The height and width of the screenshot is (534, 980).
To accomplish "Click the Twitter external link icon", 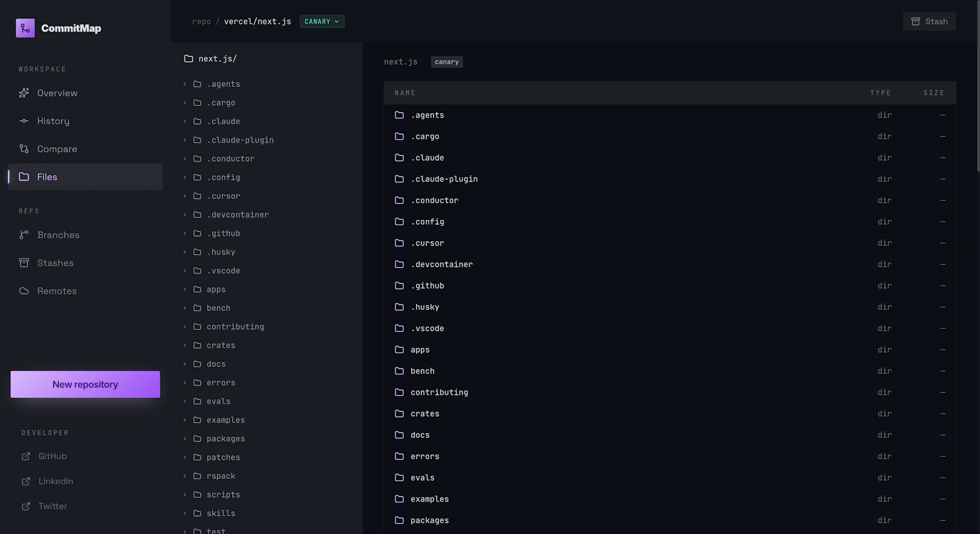I will [x=26, y=506].
